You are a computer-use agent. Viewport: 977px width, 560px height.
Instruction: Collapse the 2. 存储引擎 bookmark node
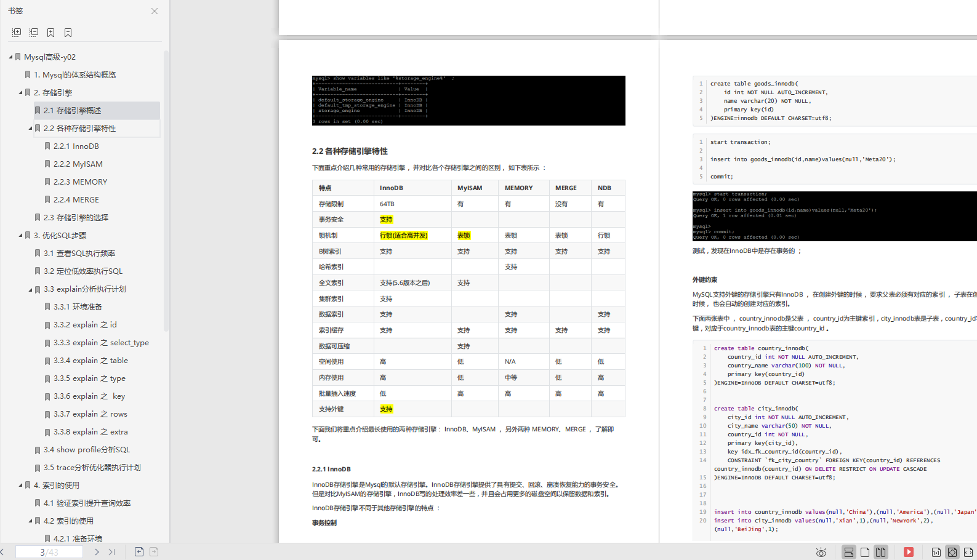pyautogui.click(x=21, y=92)
